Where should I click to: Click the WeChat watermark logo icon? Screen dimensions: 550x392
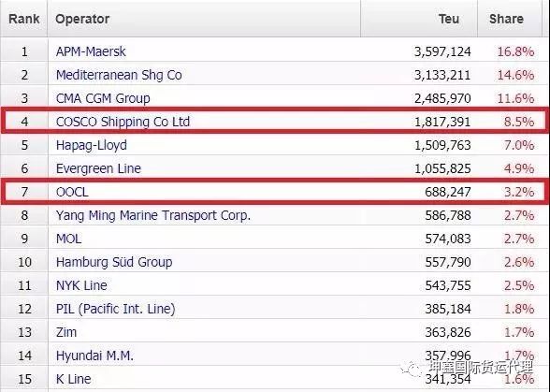(412, 369)
